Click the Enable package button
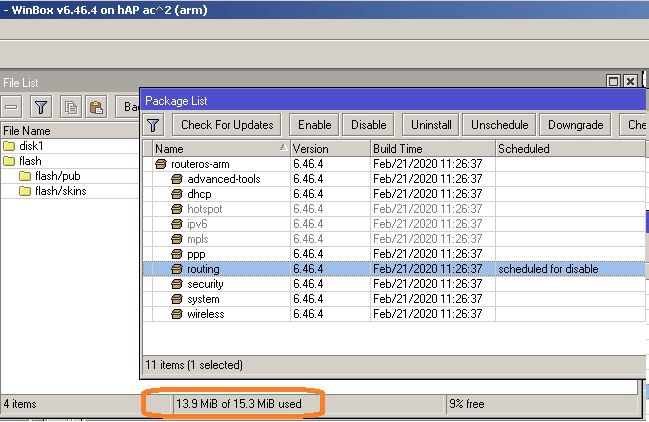Screen dimensions: 649x422 click(314, 125)
